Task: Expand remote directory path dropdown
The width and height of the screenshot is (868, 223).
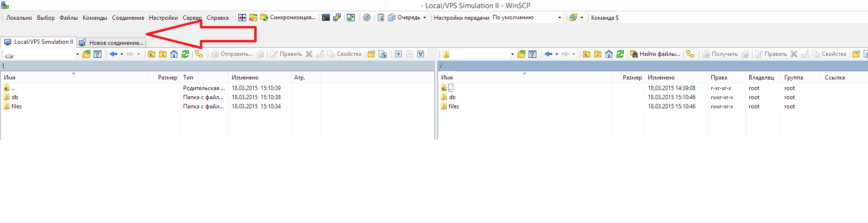Action: pos(512,54)
